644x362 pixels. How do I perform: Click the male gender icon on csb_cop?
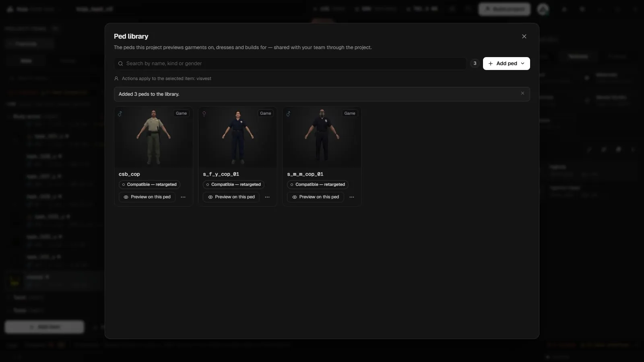pos(120,114)
